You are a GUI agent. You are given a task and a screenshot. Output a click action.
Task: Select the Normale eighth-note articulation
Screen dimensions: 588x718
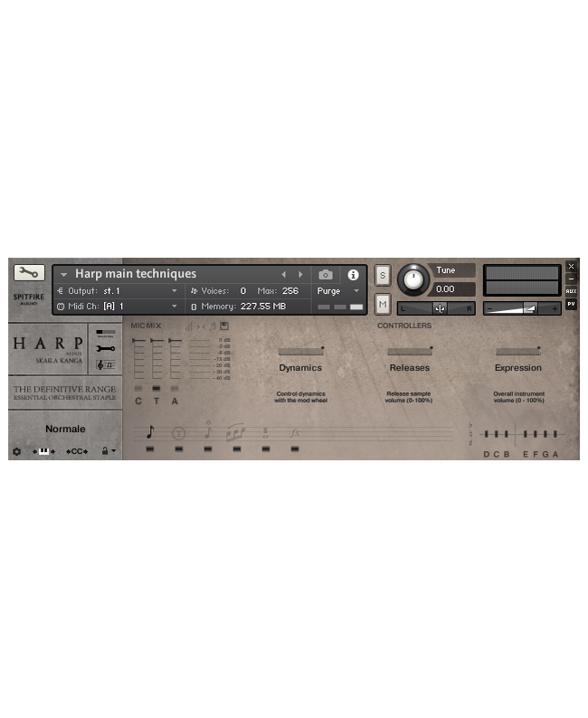coord(150,432)
